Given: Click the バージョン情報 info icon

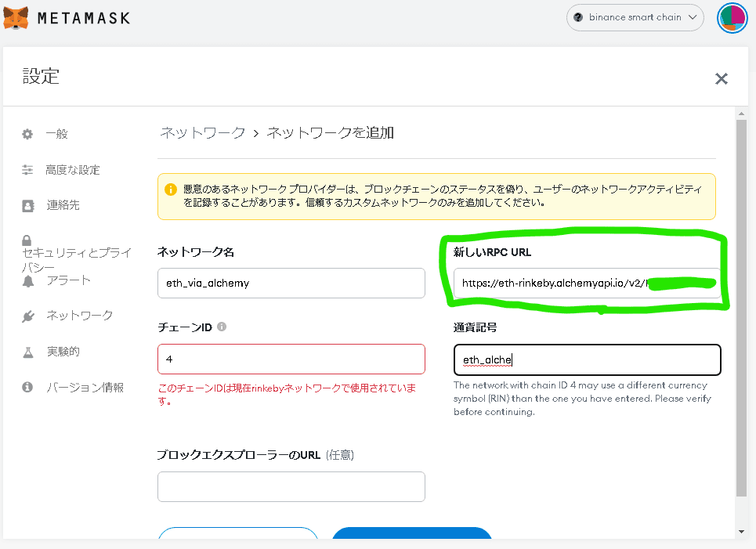Looking at the screenshot, I should tap(27, 387).
